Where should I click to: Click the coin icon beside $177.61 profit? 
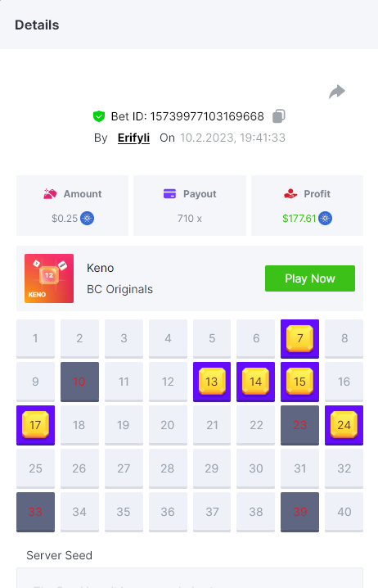point(325,219)
